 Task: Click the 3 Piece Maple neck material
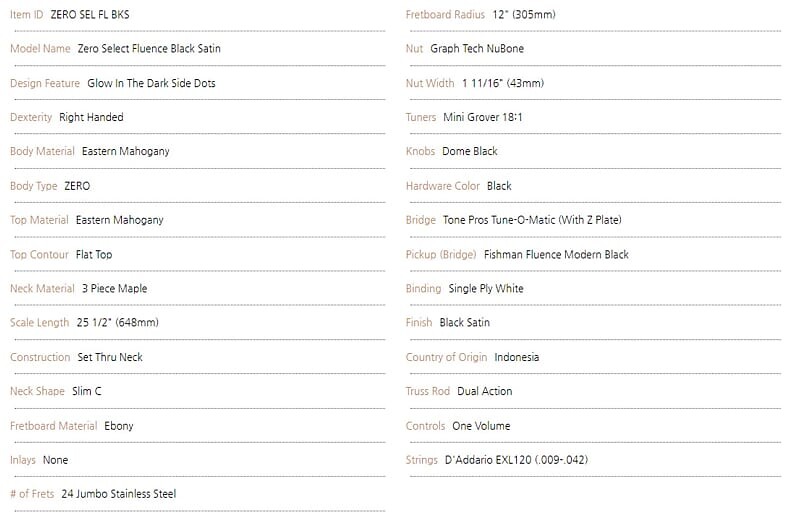114,288
